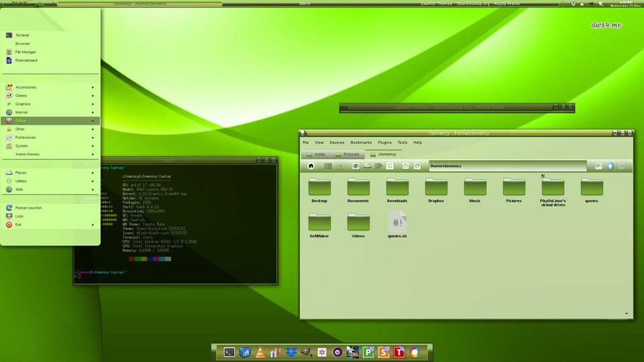Click Restart sawfish in menu
644x362 pixels.
[50, 208]
